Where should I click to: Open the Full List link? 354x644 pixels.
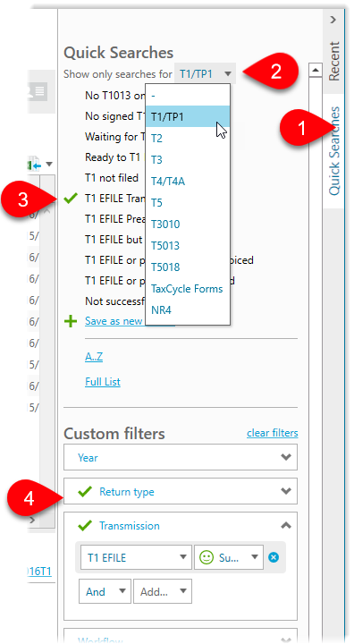(x=103, y=382)
